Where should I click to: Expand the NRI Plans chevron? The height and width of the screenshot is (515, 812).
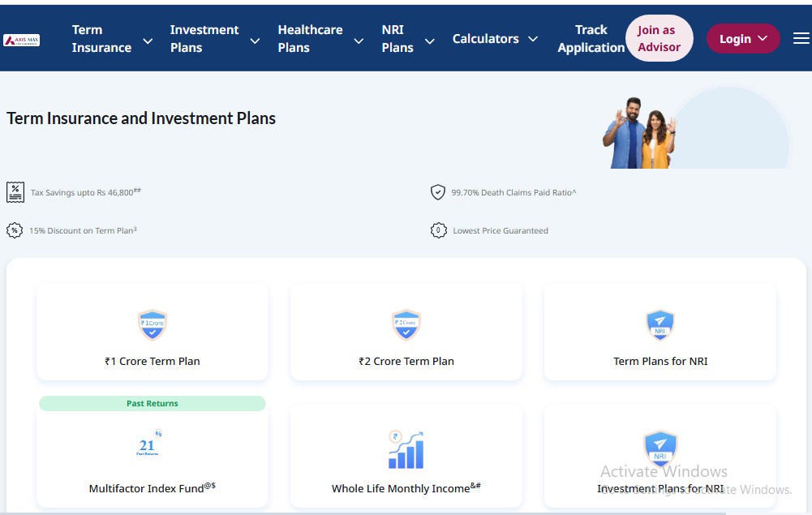pos(429,41)
